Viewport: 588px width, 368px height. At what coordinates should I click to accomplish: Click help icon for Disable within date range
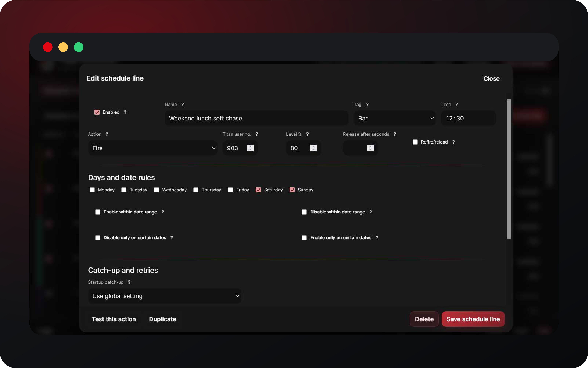coord(371,212)
